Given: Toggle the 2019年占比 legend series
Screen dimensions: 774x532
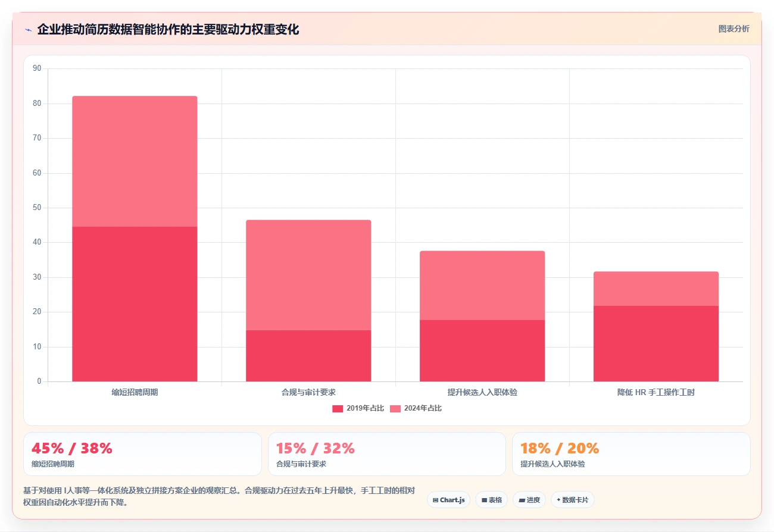Looking at the screenshot, I should [x=358, y=408].
